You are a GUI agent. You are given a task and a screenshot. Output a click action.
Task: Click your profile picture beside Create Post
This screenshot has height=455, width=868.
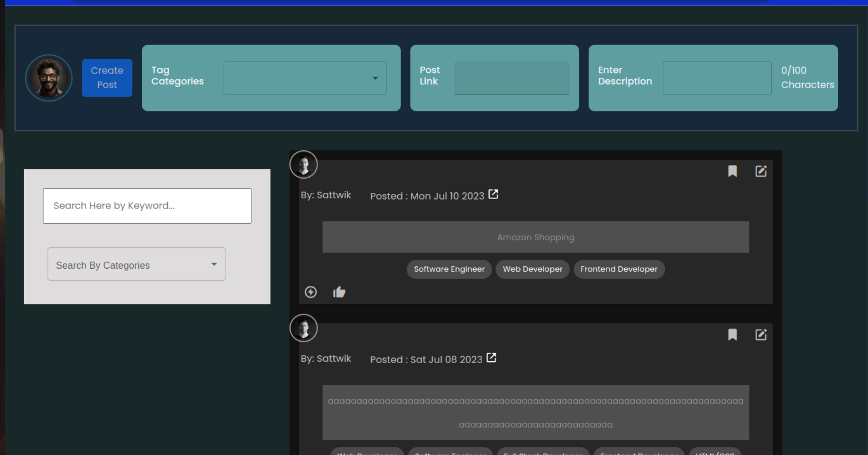coord(48,78)
